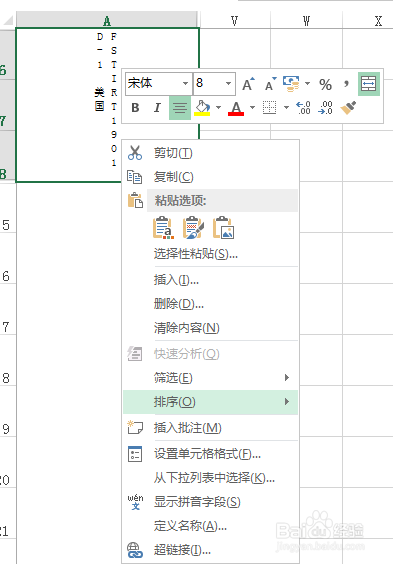This screenshot has height=564, width=393.
Task: Click the hyperlink globe icon
Action: [x=135, y=550]
